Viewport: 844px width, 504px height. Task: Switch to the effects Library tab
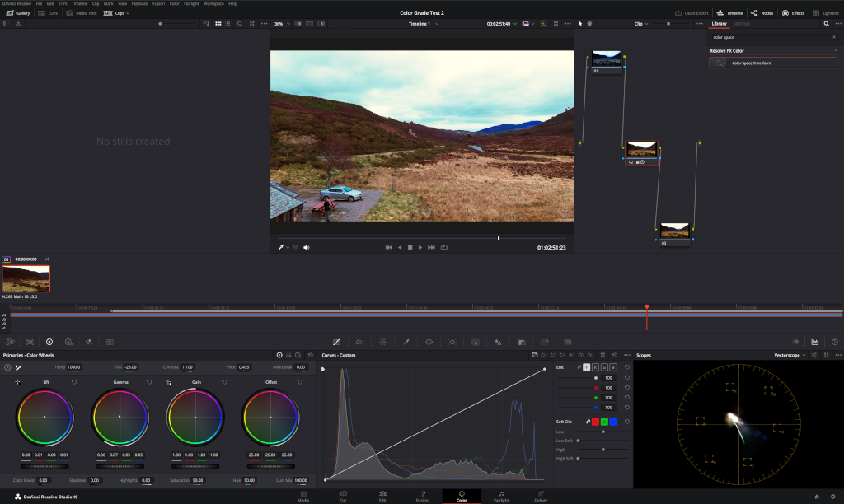point(719,24)
